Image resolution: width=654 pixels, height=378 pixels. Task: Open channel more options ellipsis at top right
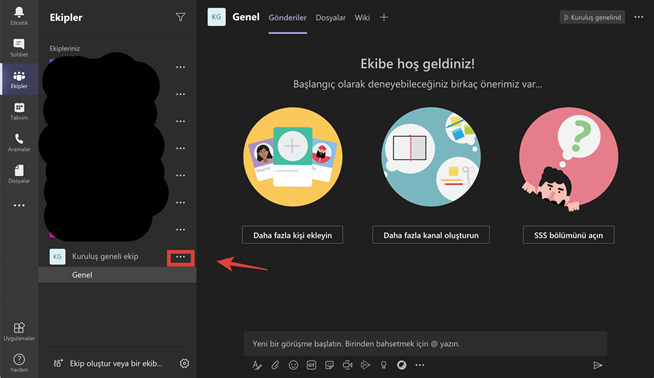[639, 17]
